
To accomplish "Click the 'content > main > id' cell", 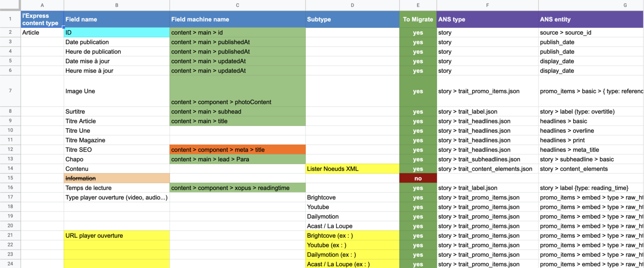I will coord(237,33).
